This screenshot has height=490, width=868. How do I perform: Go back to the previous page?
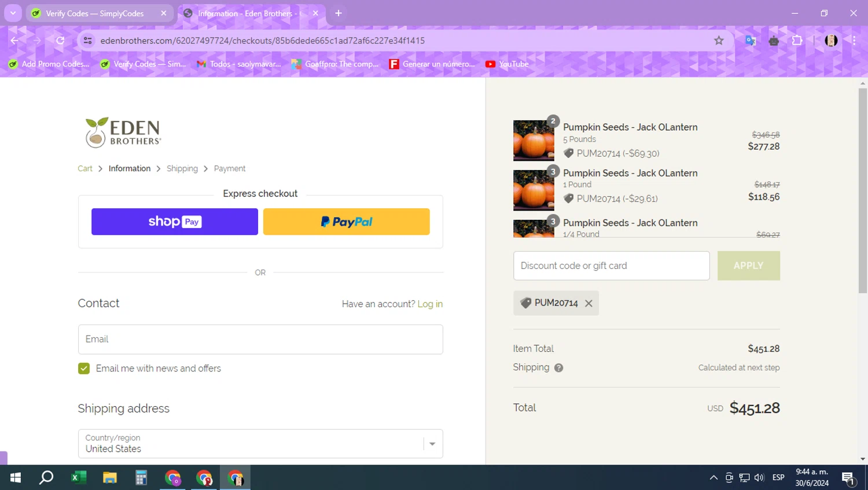click(x=14, y=40)
